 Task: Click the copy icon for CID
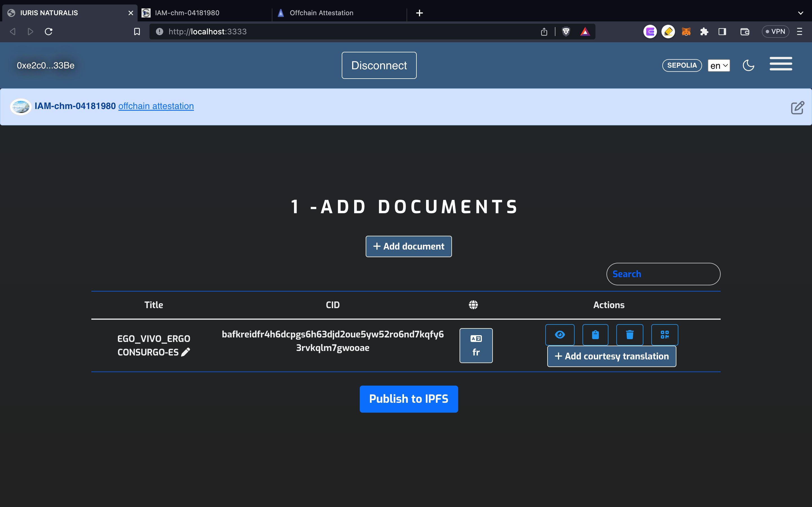pyautogui.click(x=595, y=334)
